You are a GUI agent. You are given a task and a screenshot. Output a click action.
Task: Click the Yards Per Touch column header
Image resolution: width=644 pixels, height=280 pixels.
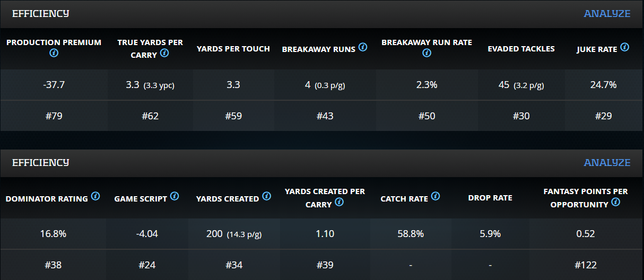[x=233, y=49]
